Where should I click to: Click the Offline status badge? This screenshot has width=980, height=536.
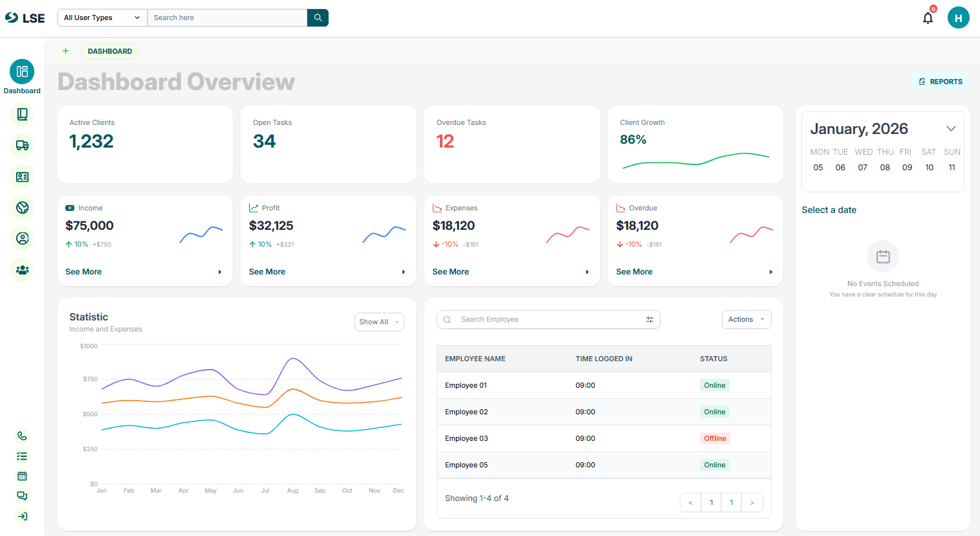(x=715, y=438)
